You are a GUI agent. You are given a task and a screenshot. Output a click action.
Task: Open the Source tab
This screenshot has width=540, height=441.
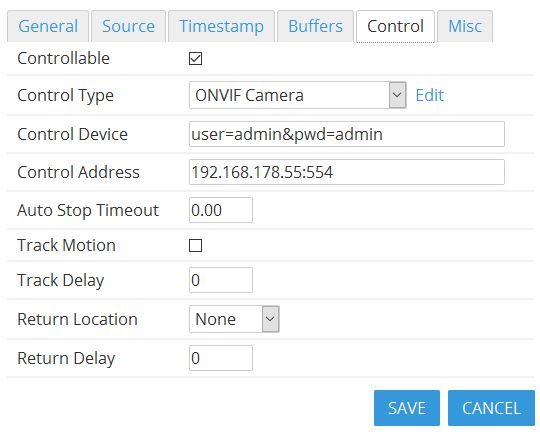click(x=128, y=26)
